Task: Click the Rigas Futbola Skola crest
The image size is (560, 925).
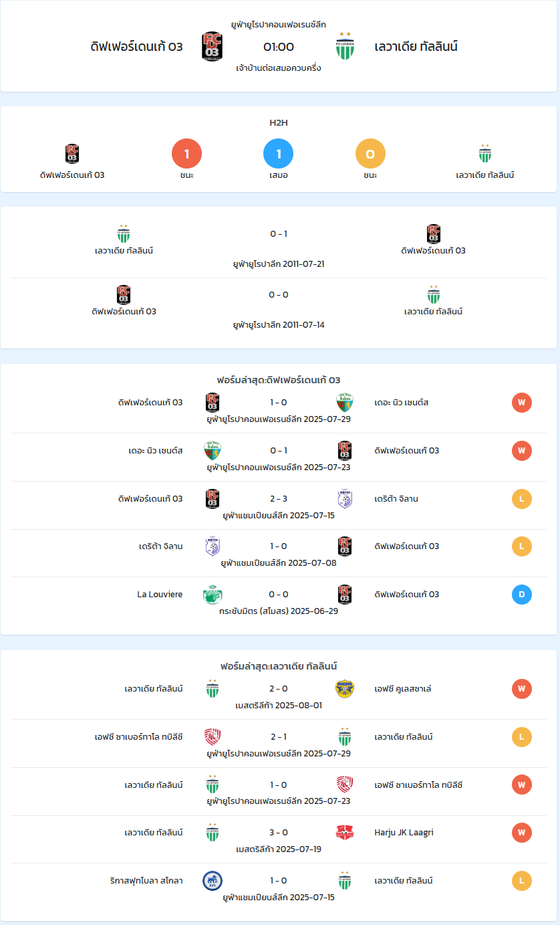Action: click(213, 881)
